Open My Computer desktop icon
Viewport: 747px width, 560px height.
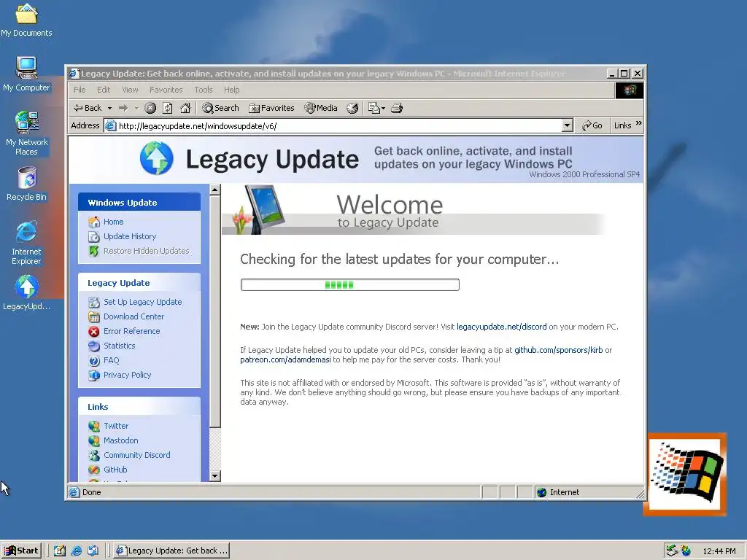26,74
